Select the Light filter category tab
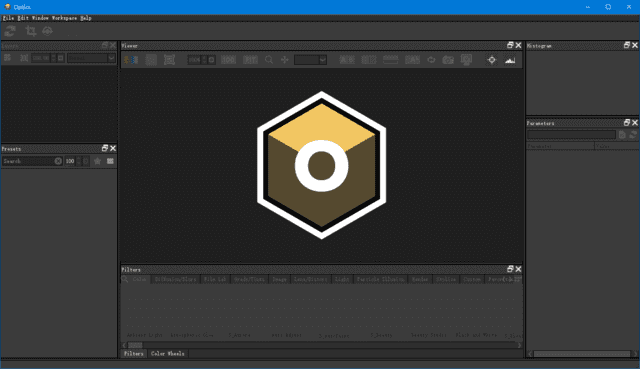 [342, 279]
